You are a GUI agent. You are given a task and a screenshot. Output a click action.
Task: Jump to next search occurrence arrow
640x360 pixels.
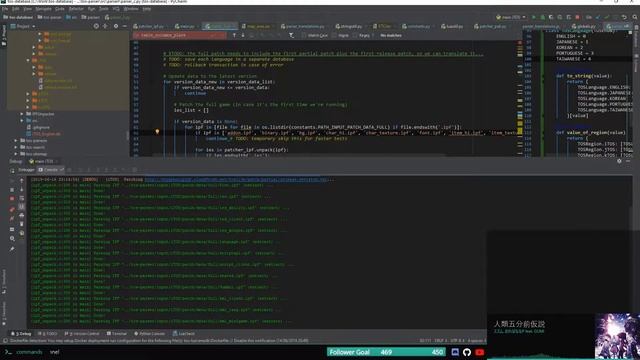[x=242, y=36]
